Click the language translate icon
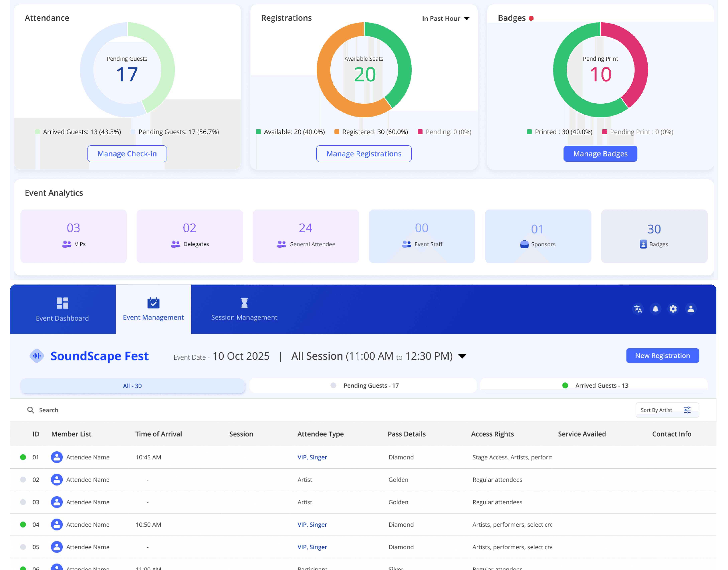The height and width of the screenshot is (570, 728). 638,309
